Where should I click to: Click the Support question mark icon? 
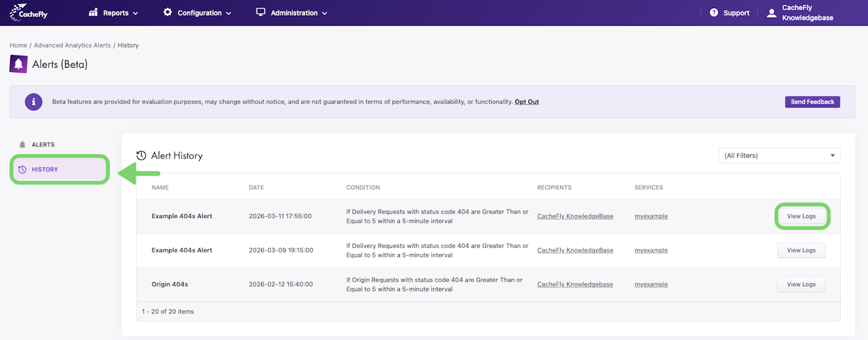coord(714,13)
